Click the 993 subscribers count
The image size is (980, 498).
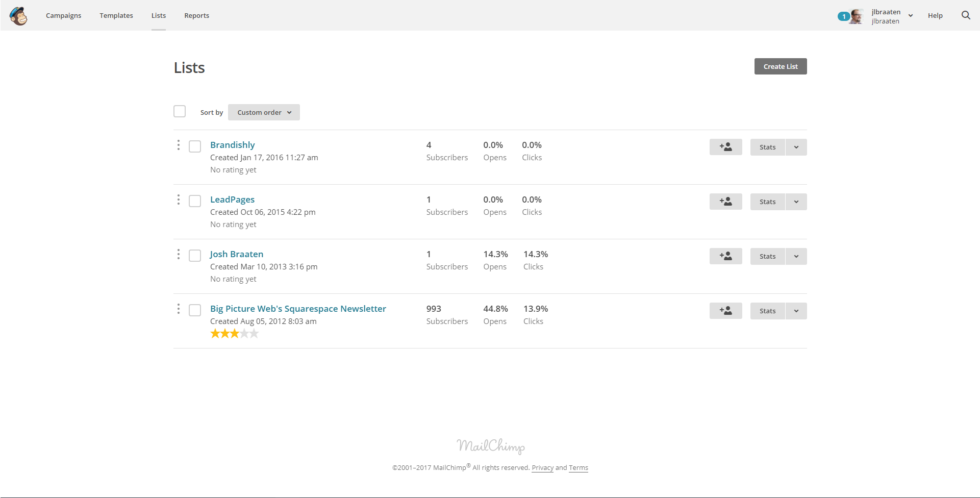tap(434, 309)
